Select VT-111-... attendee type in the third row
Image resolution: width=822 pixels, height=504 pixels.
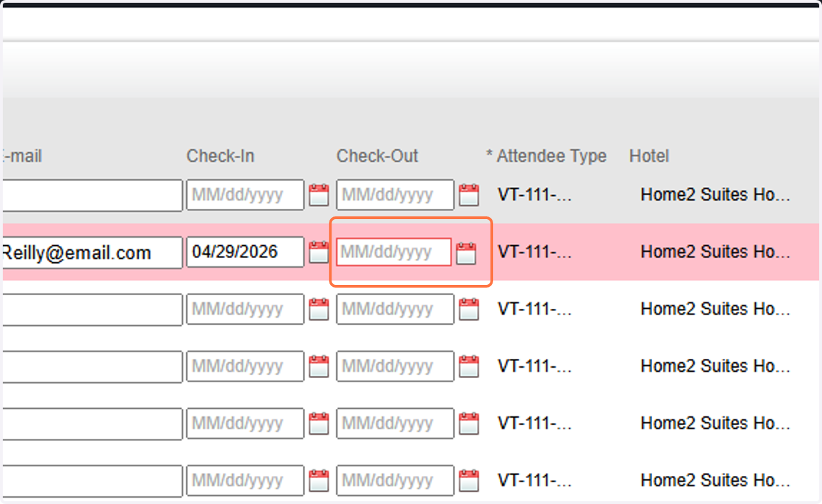pyautogui.click(x=535, y=310)
